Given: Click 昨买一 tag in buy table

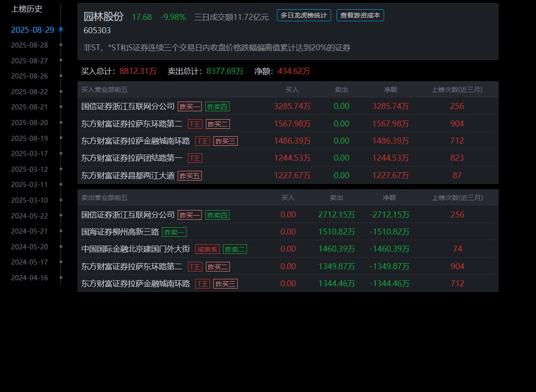Looking at the screenshot, I should [190, 107].
